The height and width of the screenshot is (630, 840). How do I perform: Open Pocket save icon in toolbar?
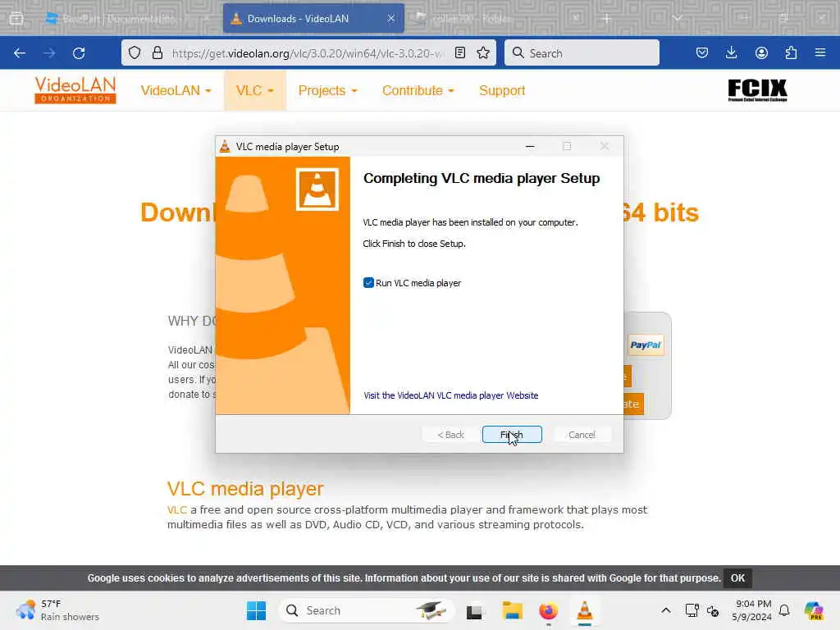tap(702, 52)
